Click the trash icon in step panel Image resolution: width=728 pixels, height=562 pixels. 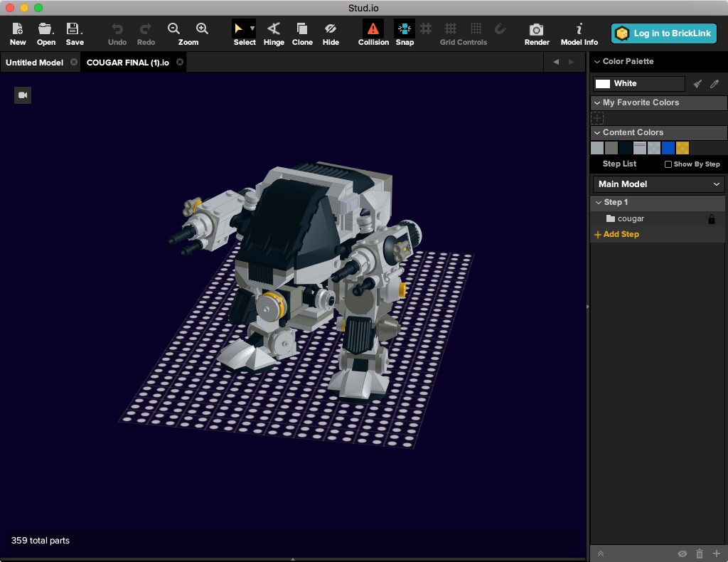(x=699, y=553)
